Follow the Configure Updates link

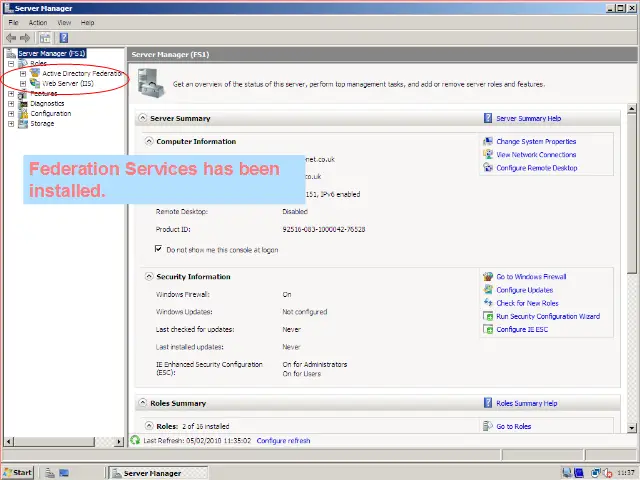pyautogui.click(x=524, y=290)
